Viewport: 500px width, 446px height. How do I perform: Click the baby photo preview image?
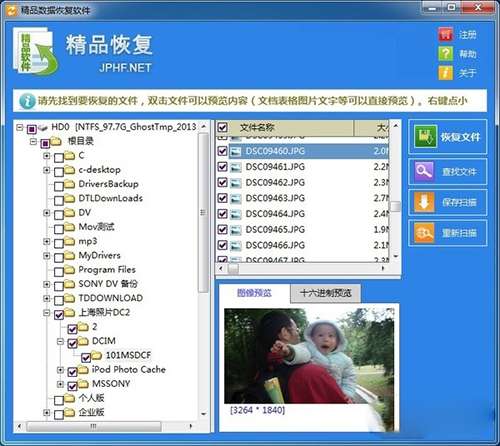click(x=309, y=356)
